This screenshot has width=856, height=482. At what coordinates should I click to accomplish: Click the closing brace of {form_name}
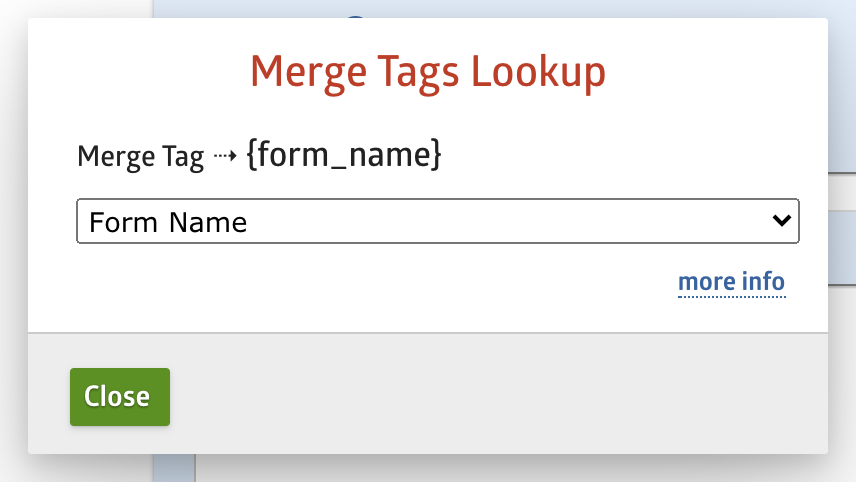coord(435,157)
